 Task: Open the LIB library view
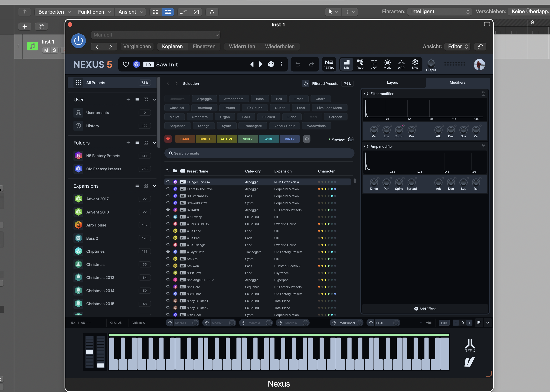pos(346,64)
